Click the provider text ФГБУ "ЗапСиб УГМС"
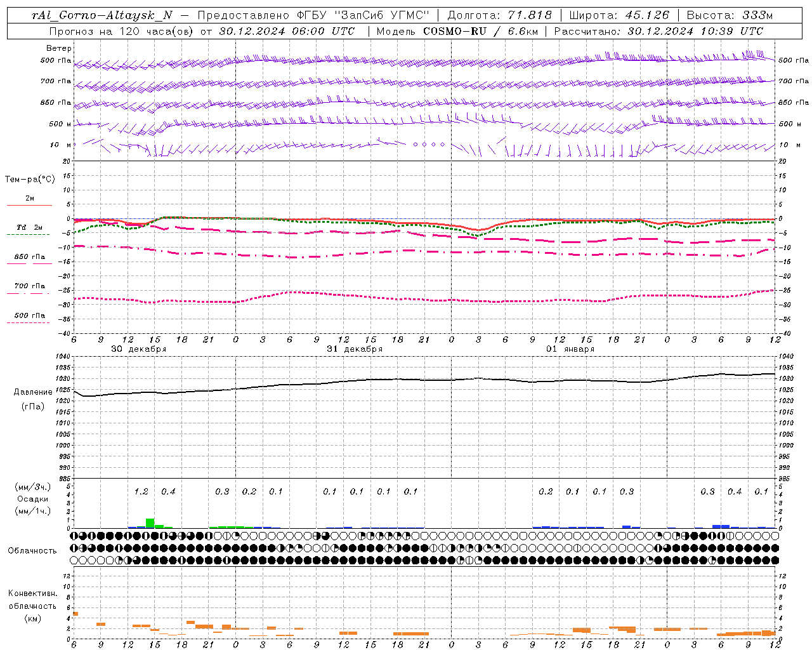The width and height of the screenshot is (812, 650). point(363,15)
